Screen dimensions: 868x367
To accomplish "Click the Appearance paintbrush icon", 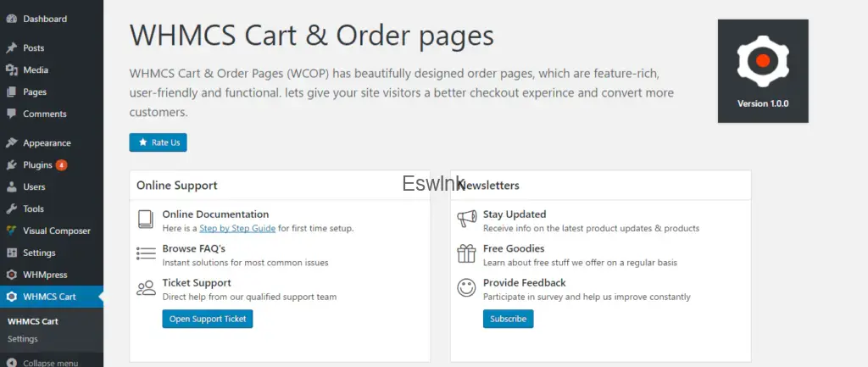I will point(11,143).
